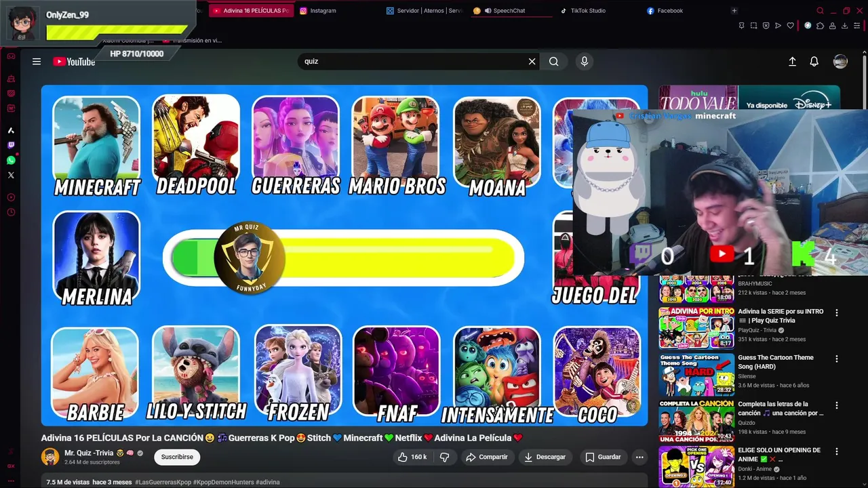Subscribe using the Suscribirse button

pos(177,457)
